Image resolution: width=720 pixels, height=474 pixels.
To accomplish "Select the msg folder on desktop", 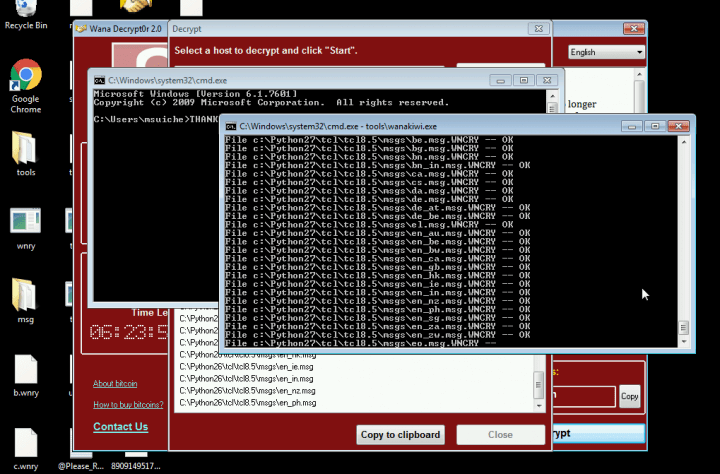I will point(25,301).
